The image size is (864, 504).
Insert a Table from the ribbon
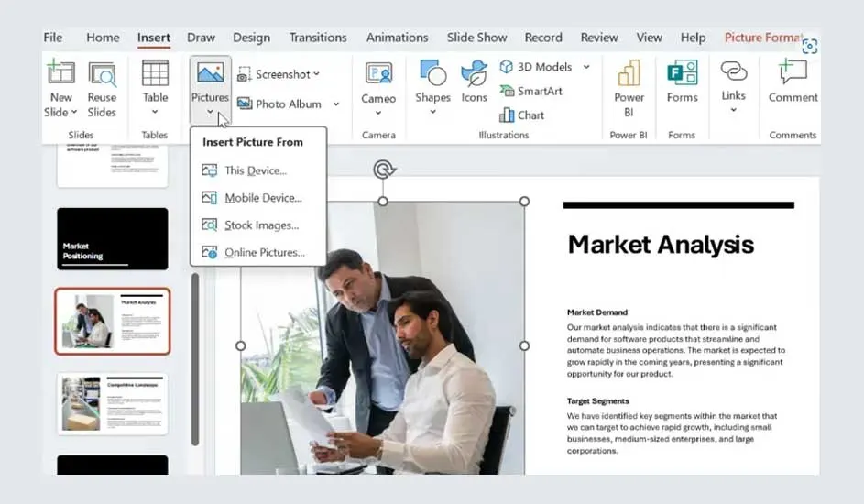click(x=155, y=74)
